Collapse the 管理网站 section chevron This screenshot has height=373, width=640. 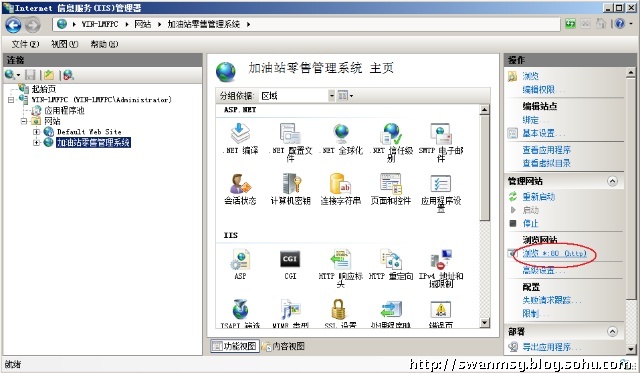612,181
